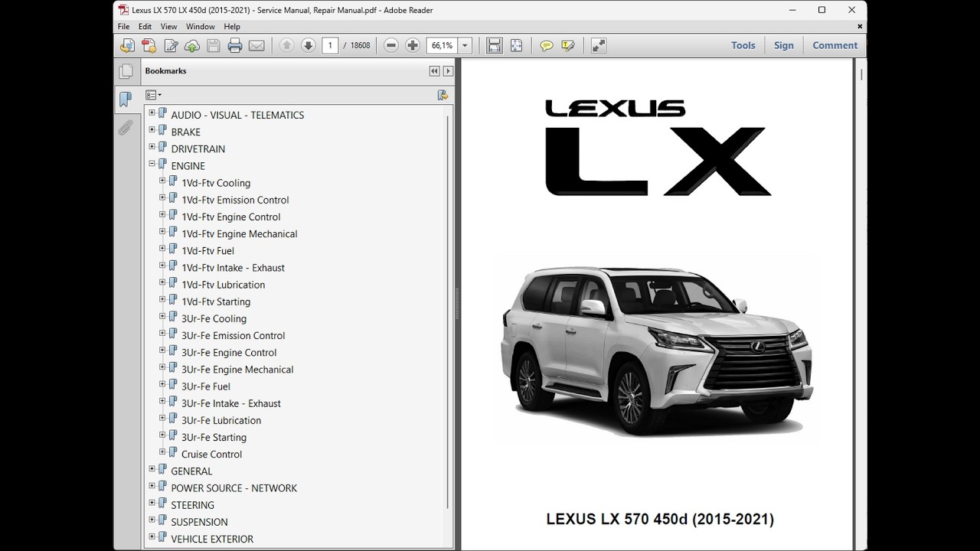This screenshot has height=551, width=980.
Task: Click the Create PDF online icon
Action: click(149, 46)
